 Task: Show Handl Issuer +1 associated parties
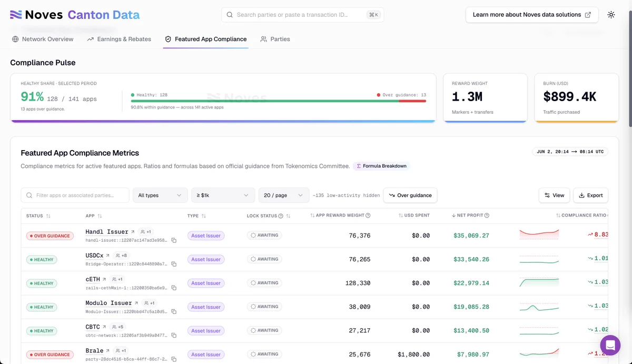[x=145, y=232]
